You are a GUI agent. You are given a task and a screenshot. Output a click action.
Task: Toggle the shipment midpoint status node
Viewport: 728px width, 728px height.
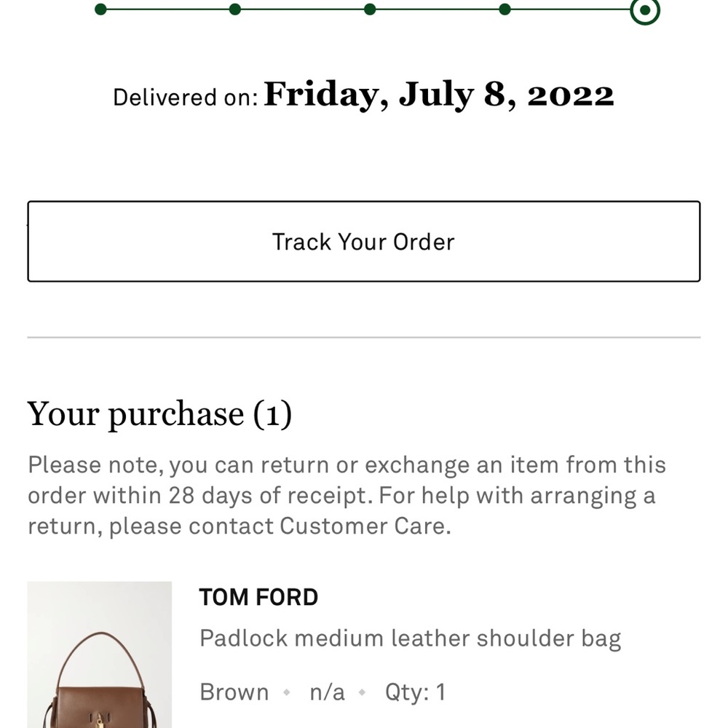tap(370, 10)
